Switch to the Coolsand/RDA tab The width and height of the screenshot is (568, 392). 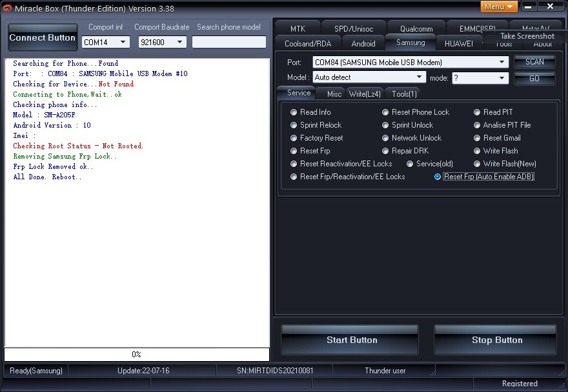(308, 43)
